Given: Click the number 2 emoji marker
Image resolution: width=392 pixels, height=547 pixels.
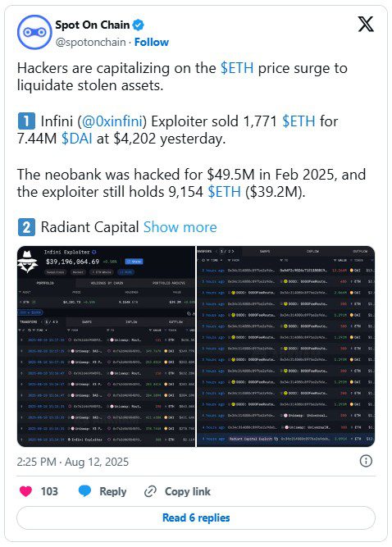Looking at the screenshot, I should 26,227.
